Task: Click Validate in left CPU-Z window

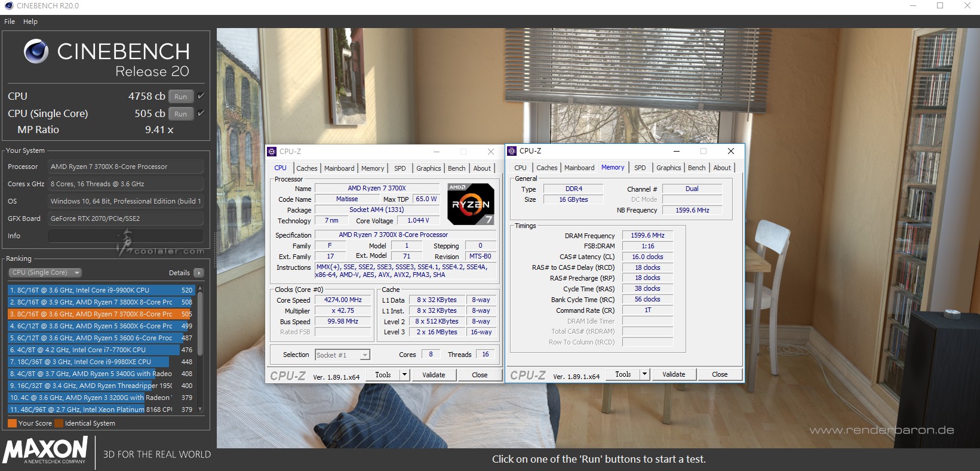Action: coord(434,375)
